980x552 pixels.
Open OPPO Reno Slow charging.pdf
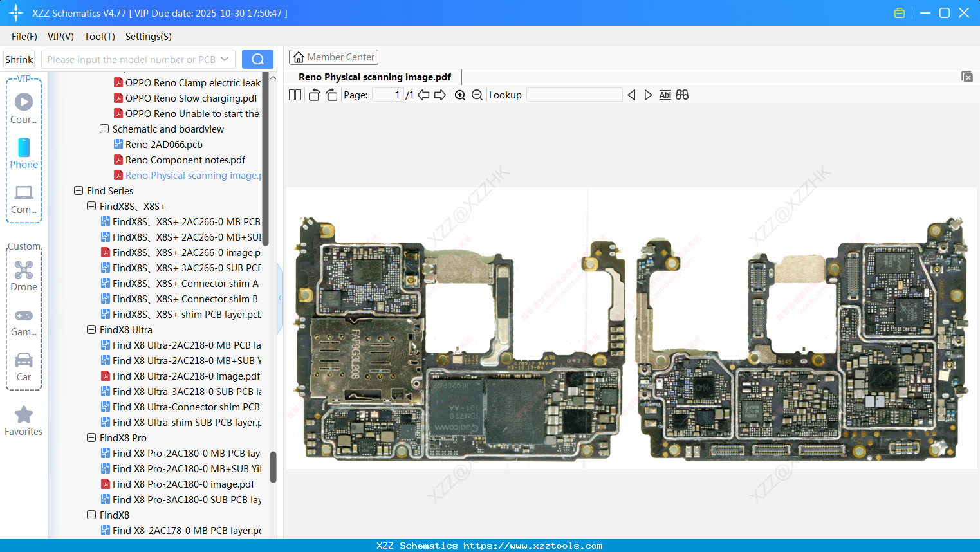191,98
